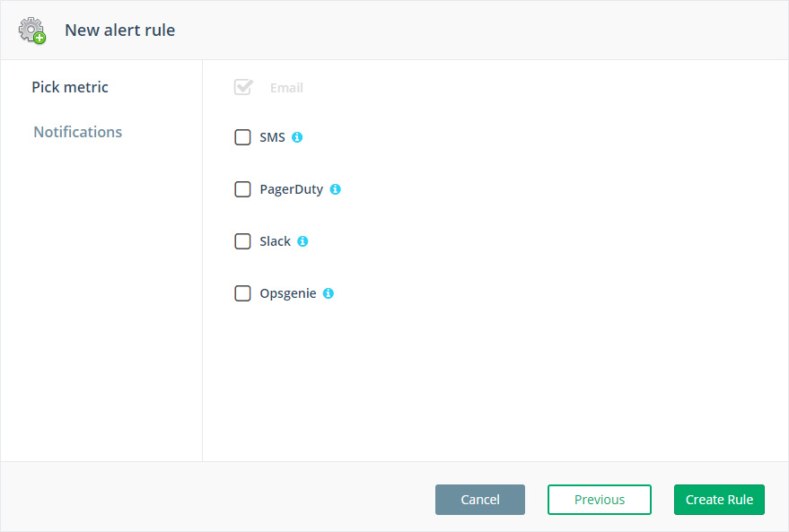Toggle the greyed-out Email checkbox
This screenshot has height=532, width=789.
[242, 87]
